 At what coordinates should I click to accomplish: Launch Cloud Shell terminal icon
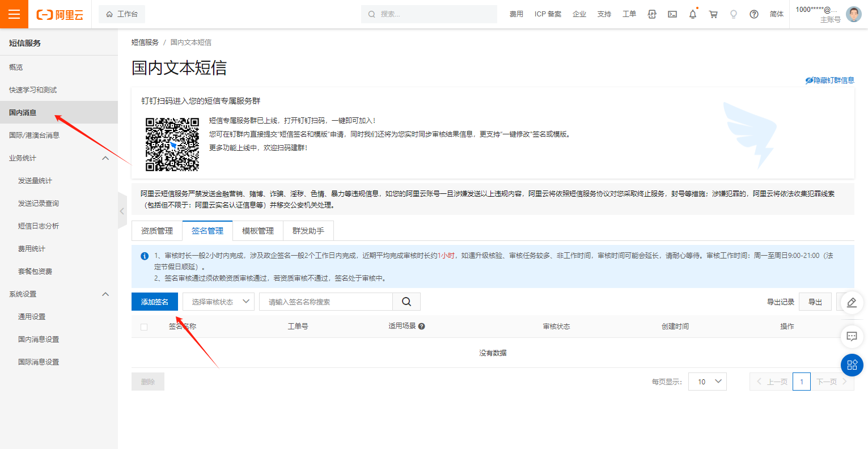click(x=672, y=14)
